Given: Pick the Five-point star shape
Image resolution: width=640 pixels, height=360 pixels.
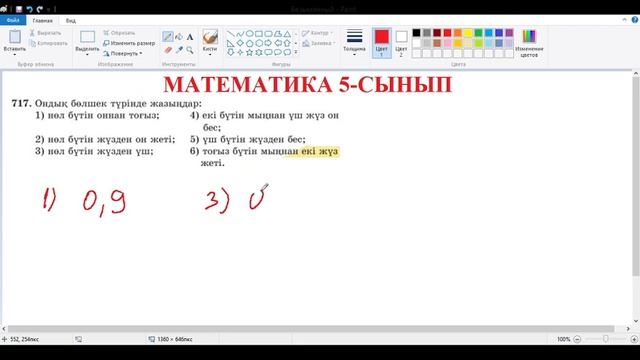Looking at the screenshot, I should (249, 53).
